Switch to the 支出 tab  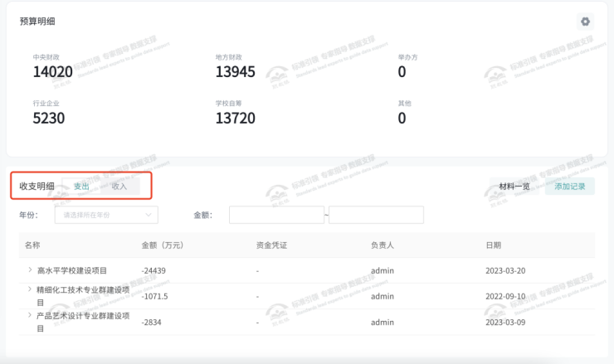click(x=81, y=186)
